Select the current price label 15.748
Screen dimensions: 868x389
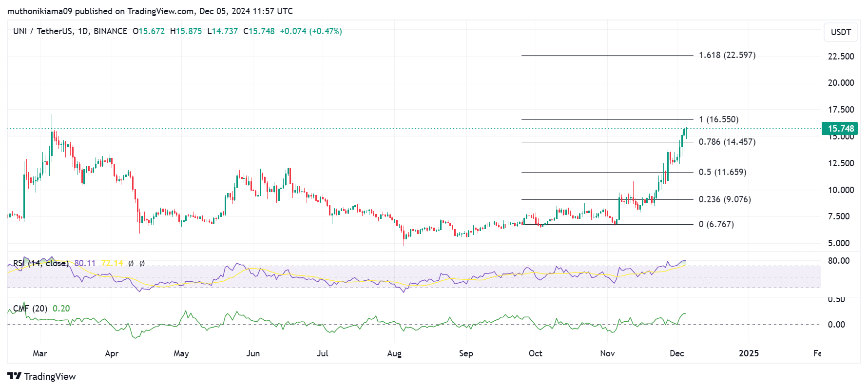click(840, 129)
